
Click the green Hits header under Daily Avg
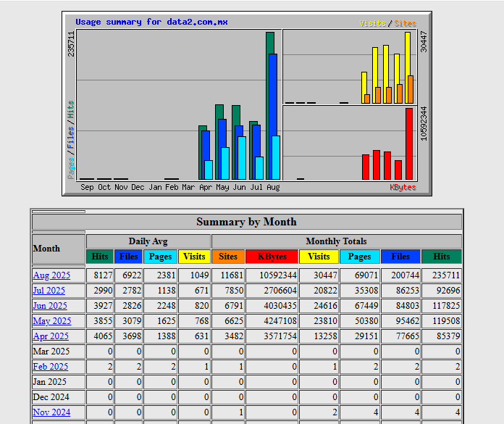[100, 257]
